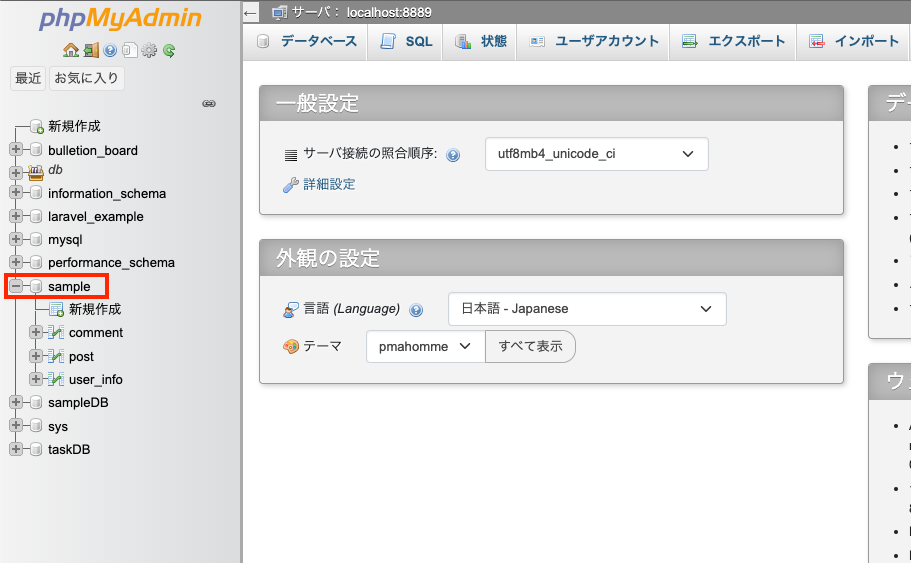911x563 pixels.
Task: Open the インポート tab
Action: tap(853, 42)
